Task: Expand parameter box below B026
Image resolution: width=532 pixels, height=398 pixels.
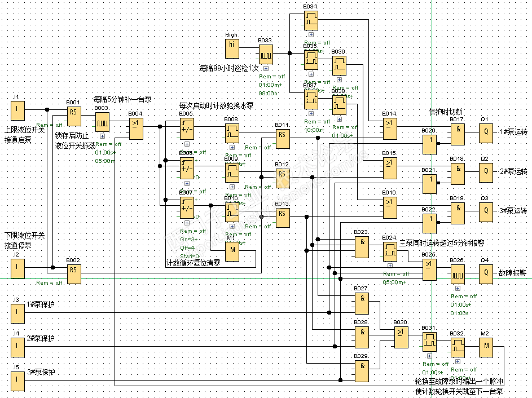Action: coord(458,288)
